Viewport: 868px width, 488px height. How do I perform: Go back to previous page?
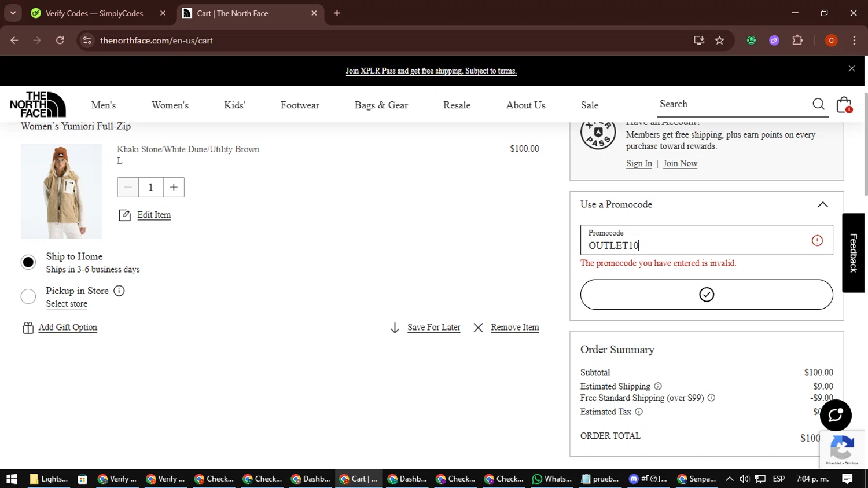[14, 41]
